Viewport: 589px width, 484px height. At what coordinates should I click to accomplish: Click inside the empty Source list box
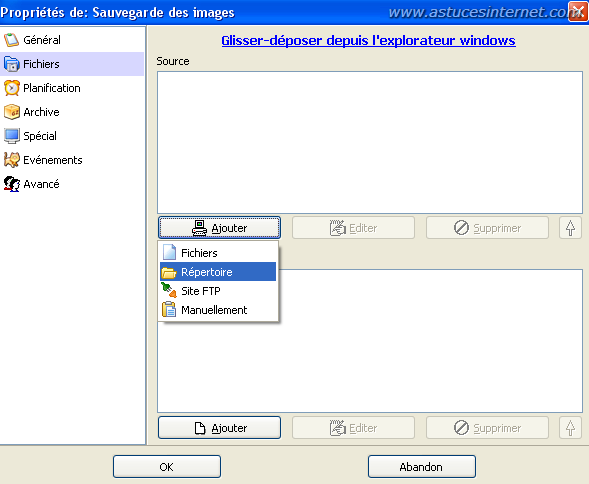[x=370, y=142]
